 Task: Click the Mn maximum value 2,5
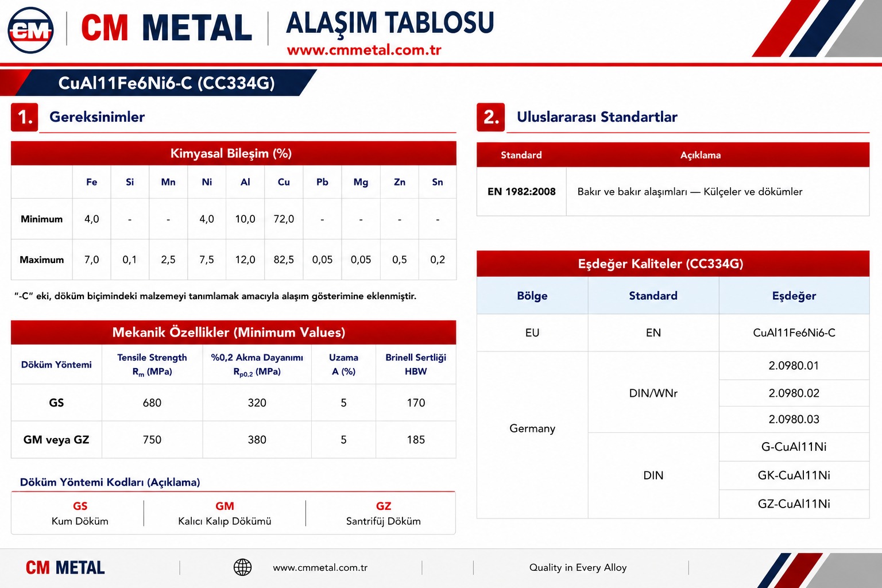point(168,260)
